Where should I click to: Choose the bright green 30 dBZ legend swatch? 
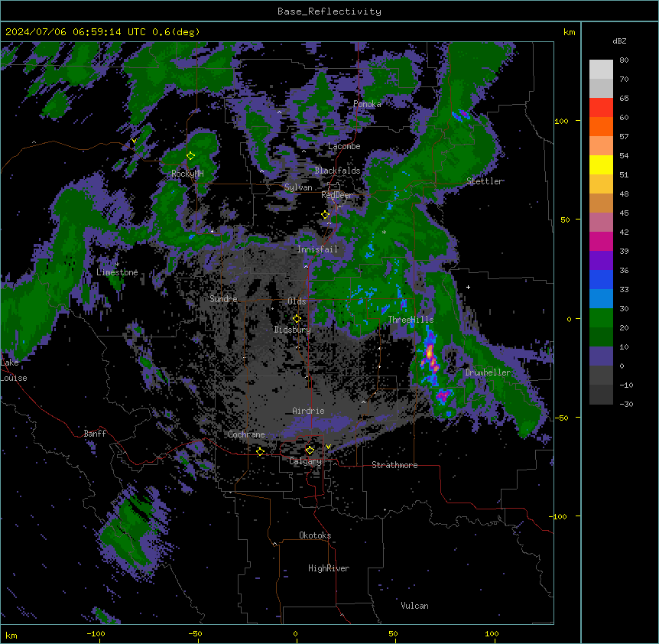point(601,318)
